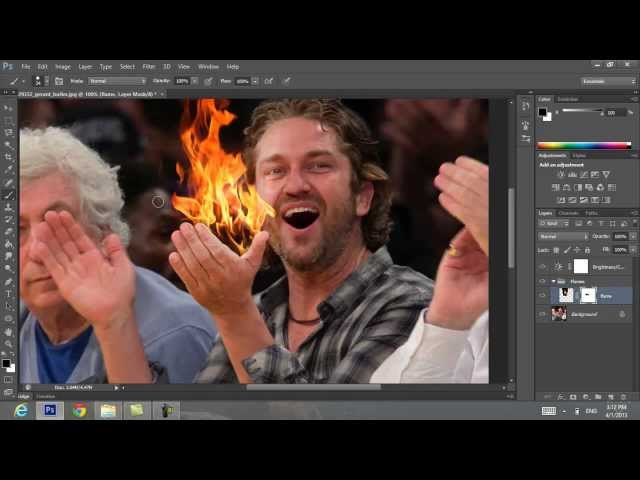Image resolution: width=640 pixels, height=480 pixels.
Task: Select the Zoom tool in toolbox
Action: 8,344
